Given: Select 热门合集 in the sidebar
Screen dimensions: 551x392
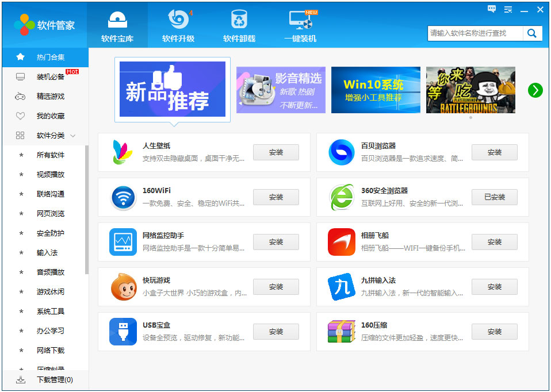Looking at the screenshot, I should tap(45, 57).
